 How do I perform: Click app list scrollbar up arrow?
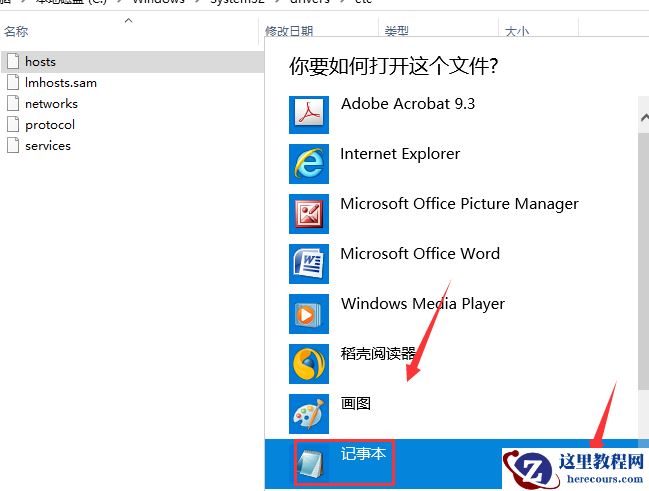click(x=644, y=118)
